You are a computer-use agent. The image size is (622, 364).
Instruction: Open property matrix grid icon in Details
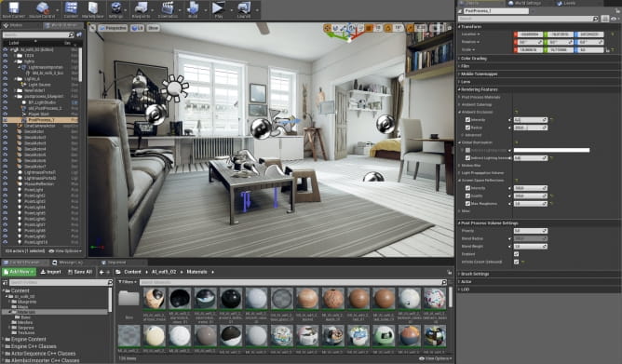click(x=604, y=19)
